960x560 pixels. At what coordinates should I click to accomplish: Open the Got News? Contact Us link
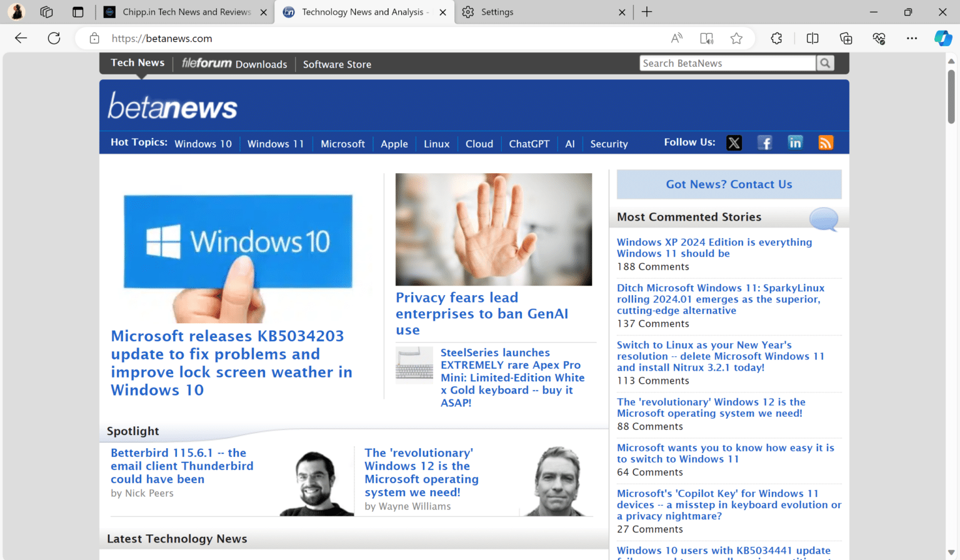[729, 184]
